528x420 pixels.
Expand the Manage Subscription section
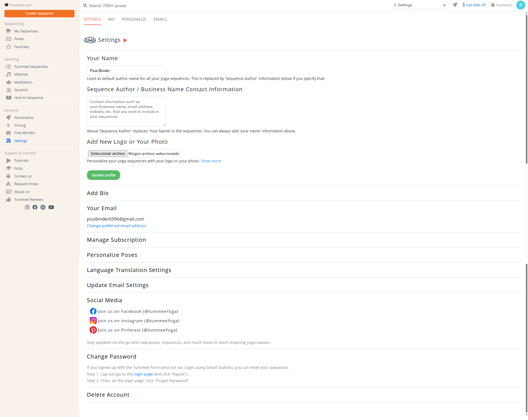(116, 240)
